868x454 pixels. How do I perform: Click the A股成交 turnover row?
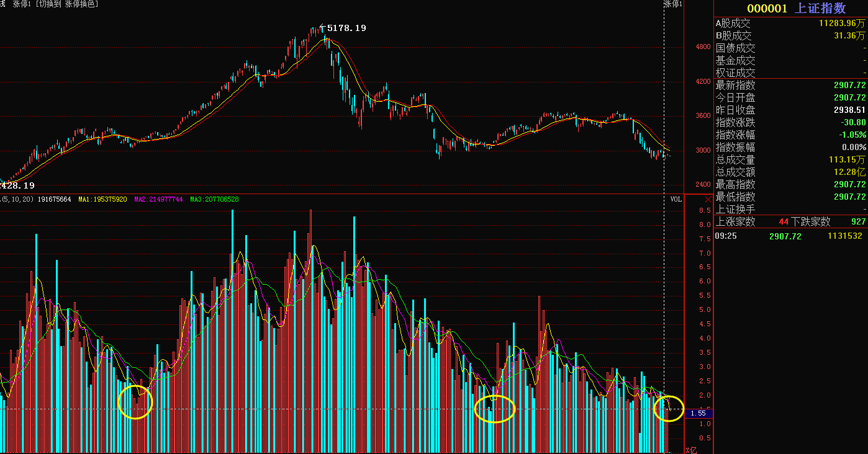790,23
